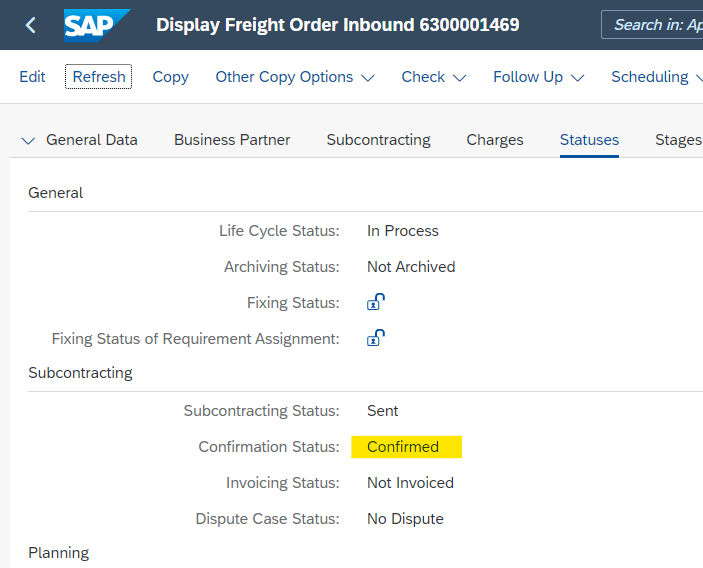
Task: Click Fixing Status of Requirement Assignment lock icon
Action: click(x=376, y=338)
